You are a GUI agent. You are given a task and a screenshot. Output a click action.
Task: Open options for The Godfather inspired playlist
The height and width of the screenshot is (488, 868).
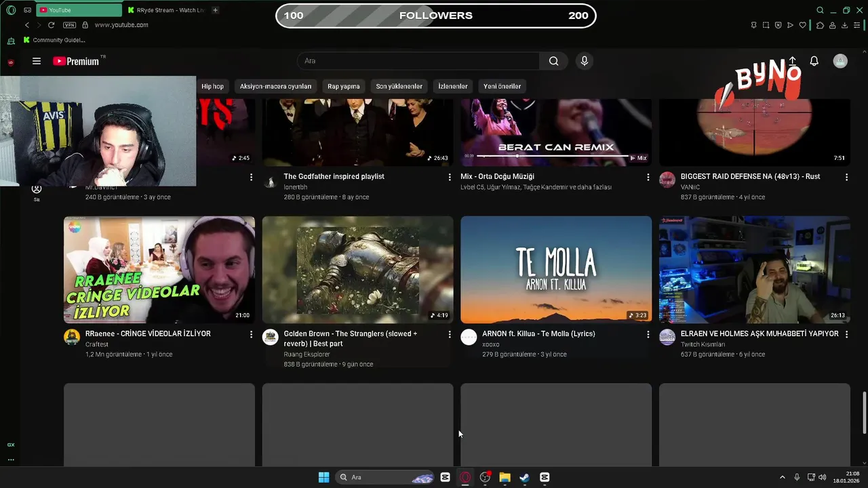450,177
